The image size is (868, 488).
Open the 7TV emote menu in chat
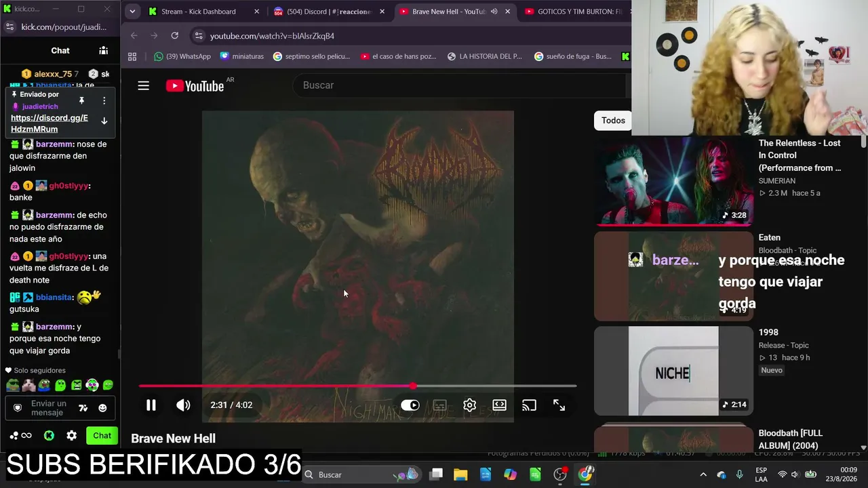(83, 408)
